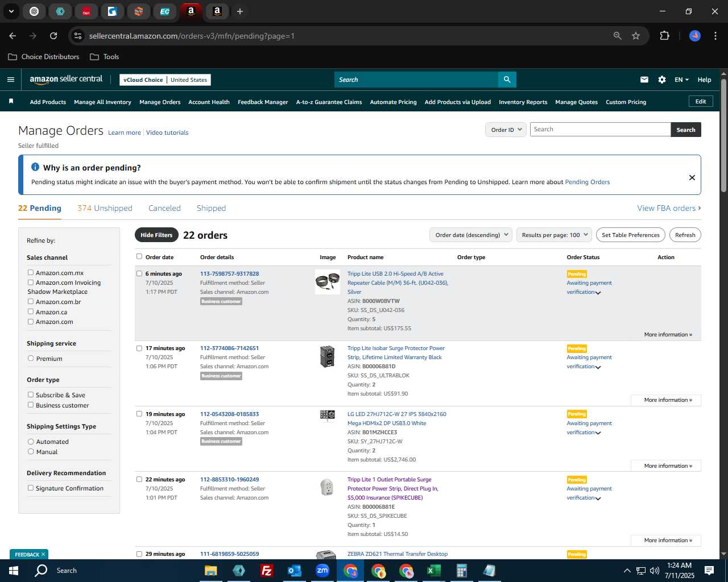Click the search magnifier button in header
Viewport: 728px width, 582px height.
click(507, 80)
